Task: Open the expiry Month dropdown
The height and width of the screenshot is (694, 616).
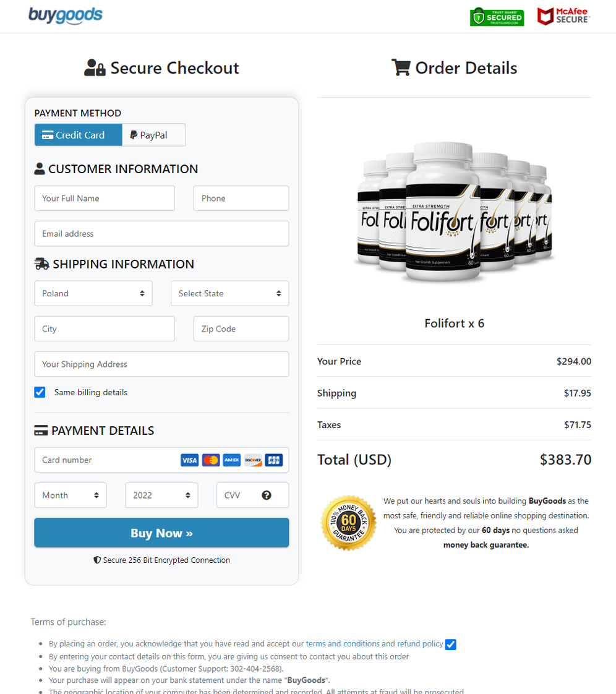Action: 71,495
